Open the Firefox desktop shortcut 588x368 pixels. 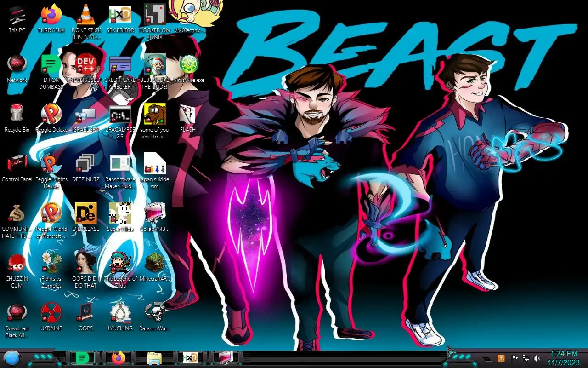[x=51, y=18]
